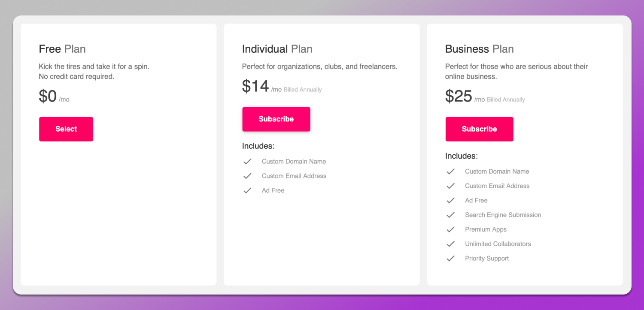Click the Business Plan Ad Free checkmark
This screenshot has width=644, height=310.
point(450,201)
